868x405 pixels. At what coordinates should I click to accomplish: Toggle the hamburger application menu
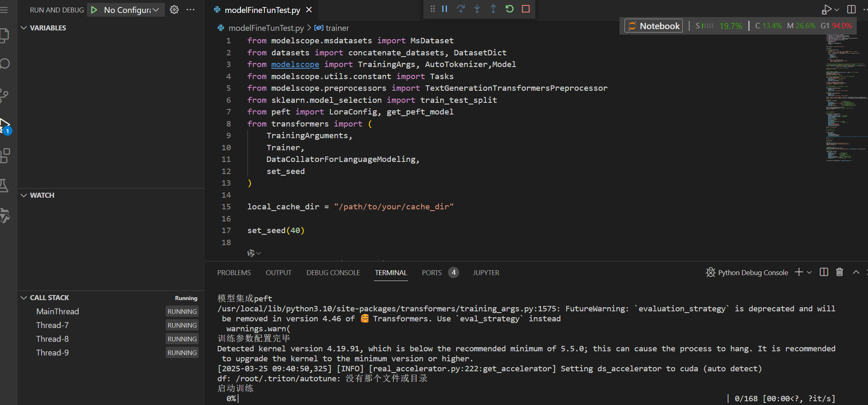pos(4,10)
